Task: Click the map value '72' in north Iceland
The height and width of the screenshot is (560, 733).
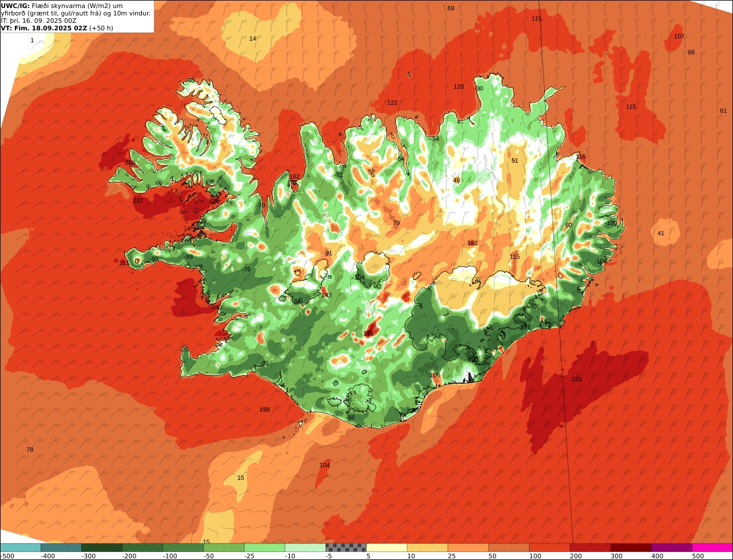Action: (x=339, y=175)
